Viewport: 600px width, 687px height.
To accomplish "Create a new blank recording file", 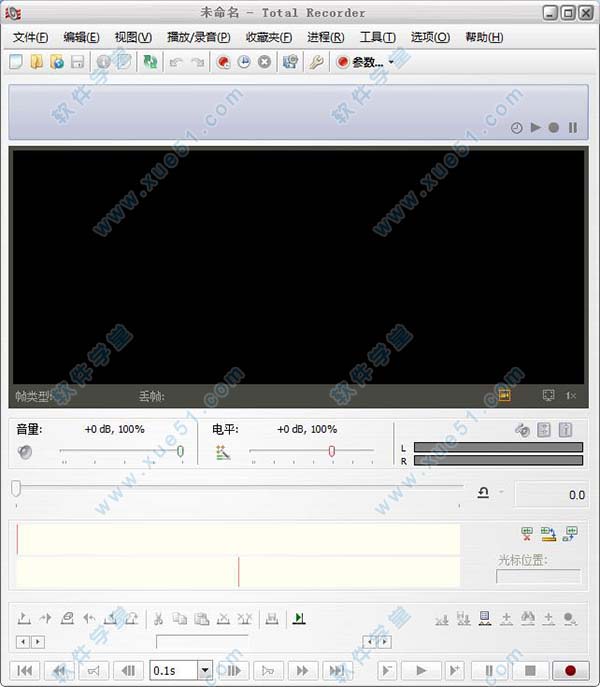I will point(16,62).
